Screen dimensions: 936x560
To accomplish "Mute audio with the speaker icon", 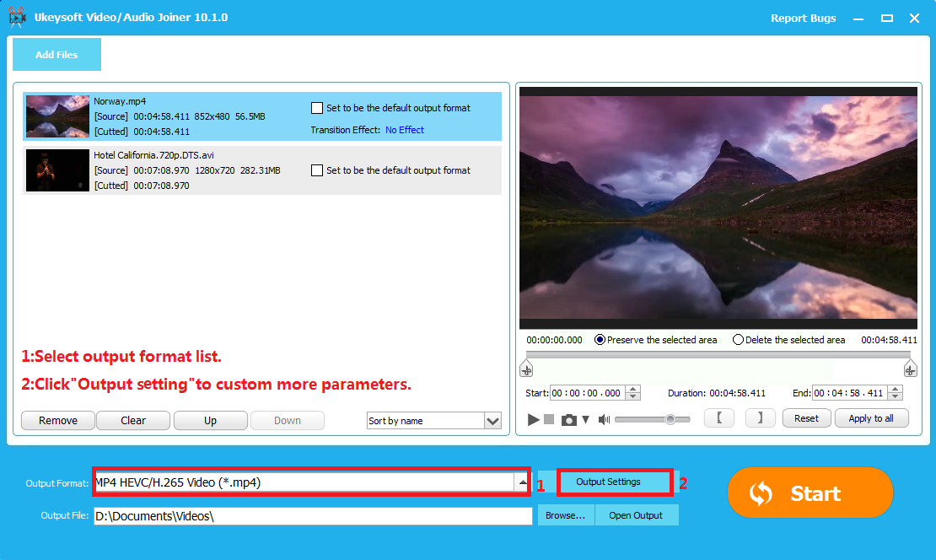I will 604,420.
